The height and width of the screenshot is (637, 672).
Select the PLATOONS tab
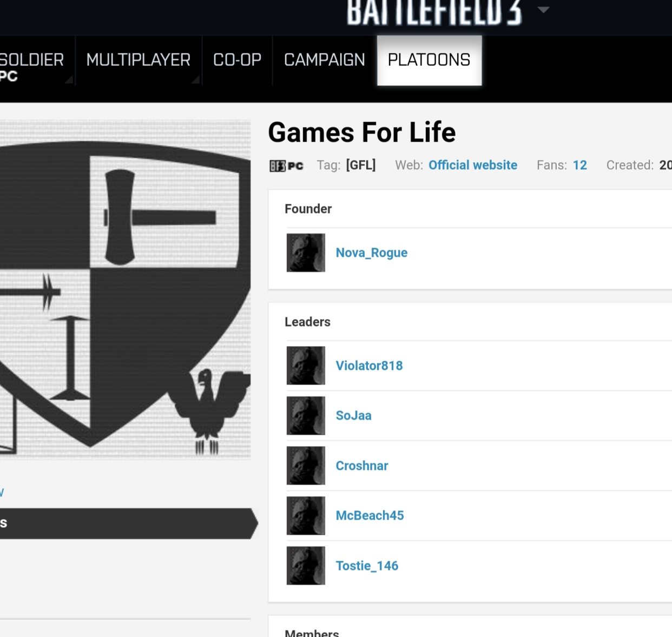pos(429,61)
